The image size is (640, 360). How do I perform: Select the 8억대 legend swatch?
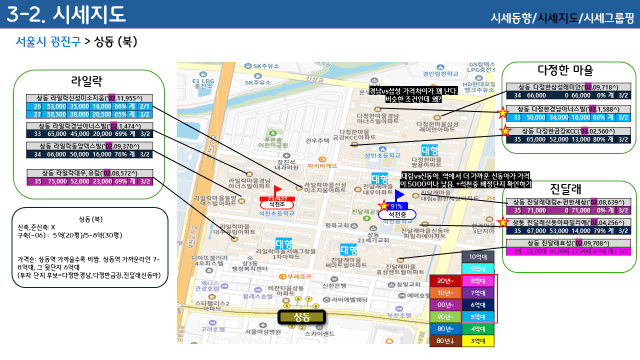tap(478, 281)
